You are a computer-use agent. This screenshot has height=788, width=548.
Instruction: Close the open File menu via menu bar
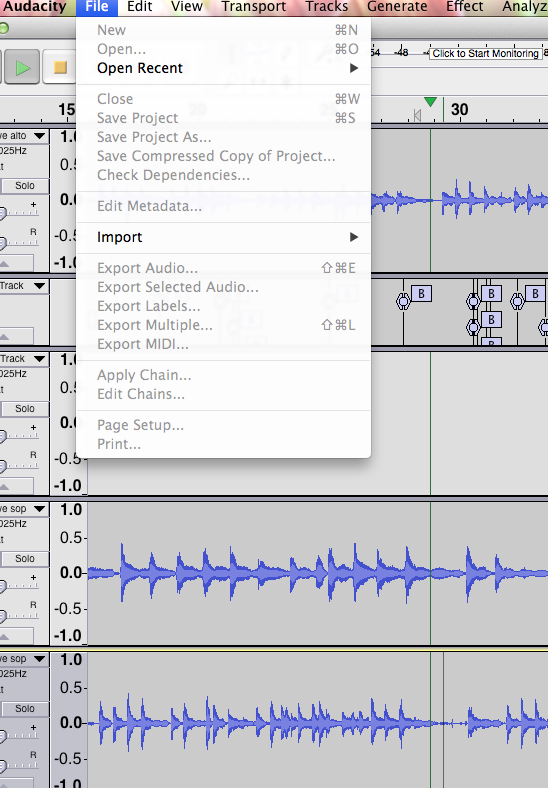point(97,7)
